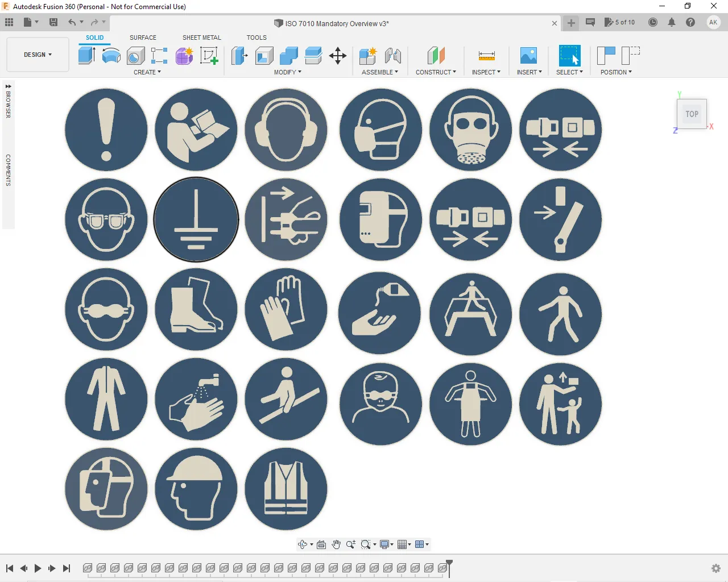The height and width of the screenshot is (582, 728).
Task: Open the Revolve tool
Action: click(111, 55)
